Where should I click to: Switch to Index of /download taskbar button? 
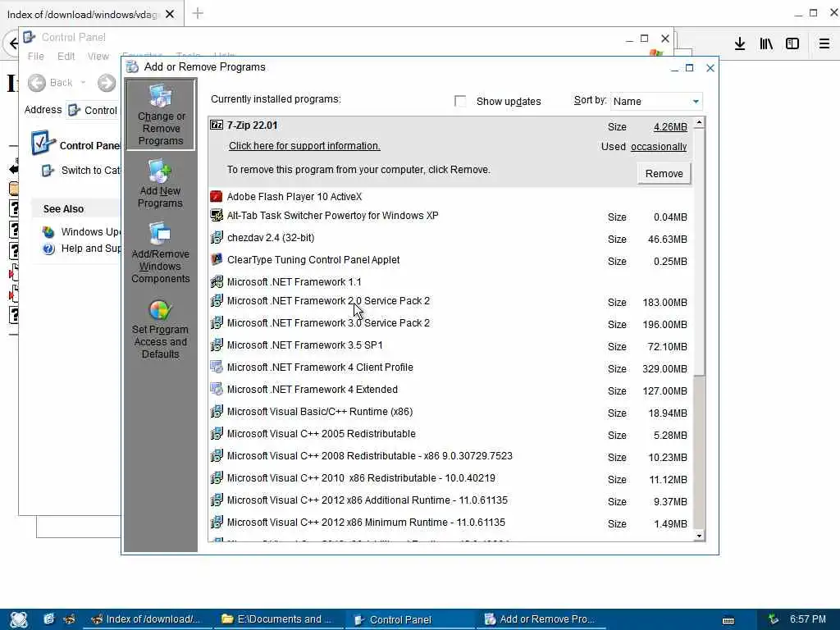(147, 619)
